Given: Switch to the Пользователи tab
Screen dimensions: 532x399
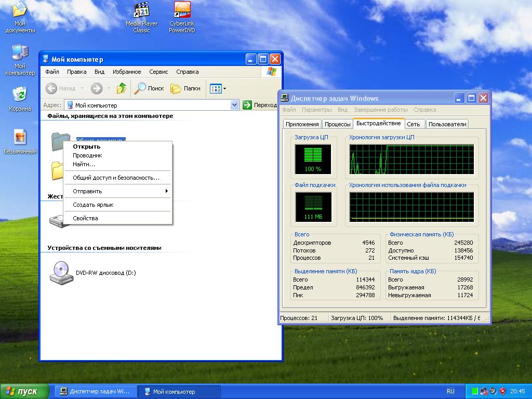Looking at the screenshot, I should (x=447, y=124).
